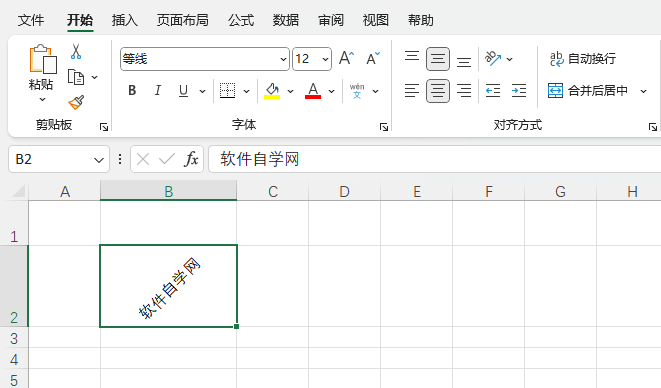Open the font size 12 dropdown
Viewport: 661px width, 388px height.
[x=325, y=59]
